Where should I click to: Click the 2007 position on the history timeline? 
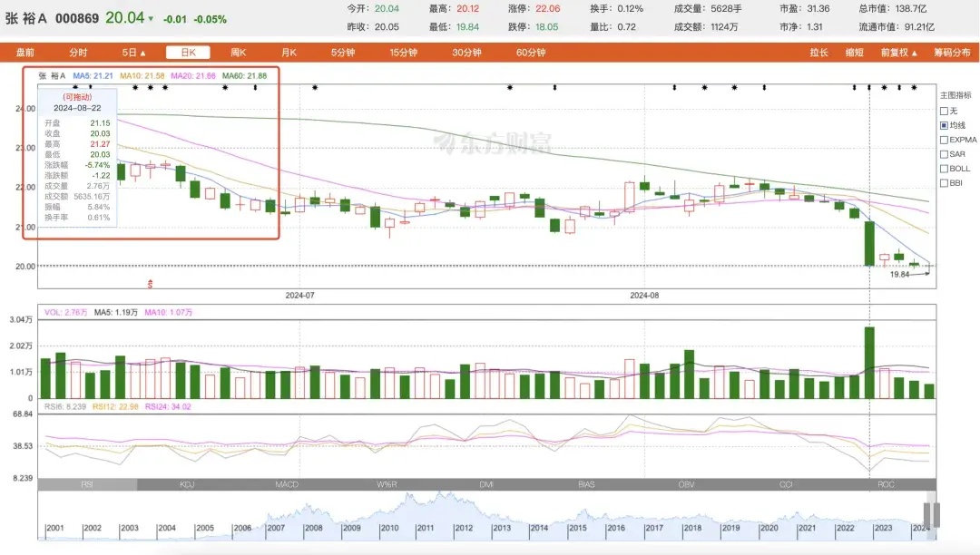(x=276, y=528)
